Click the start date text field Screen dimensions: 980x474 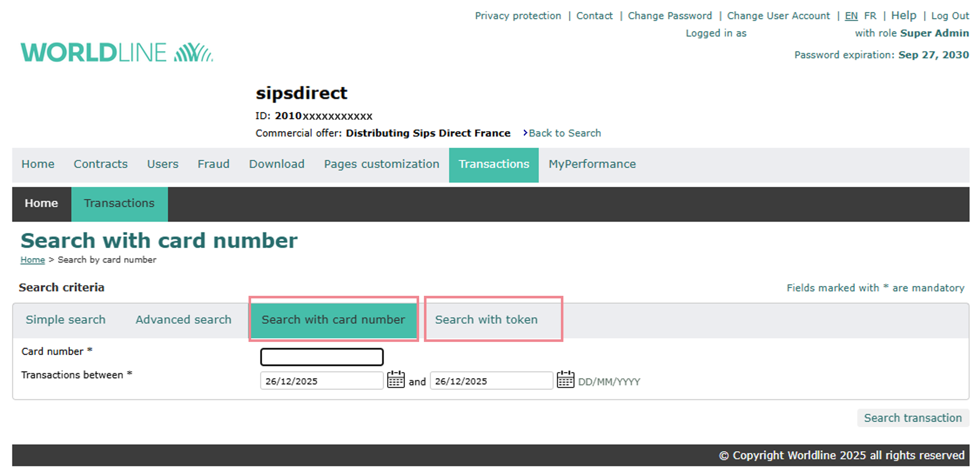pyautogui.click(x=321, y=381)
